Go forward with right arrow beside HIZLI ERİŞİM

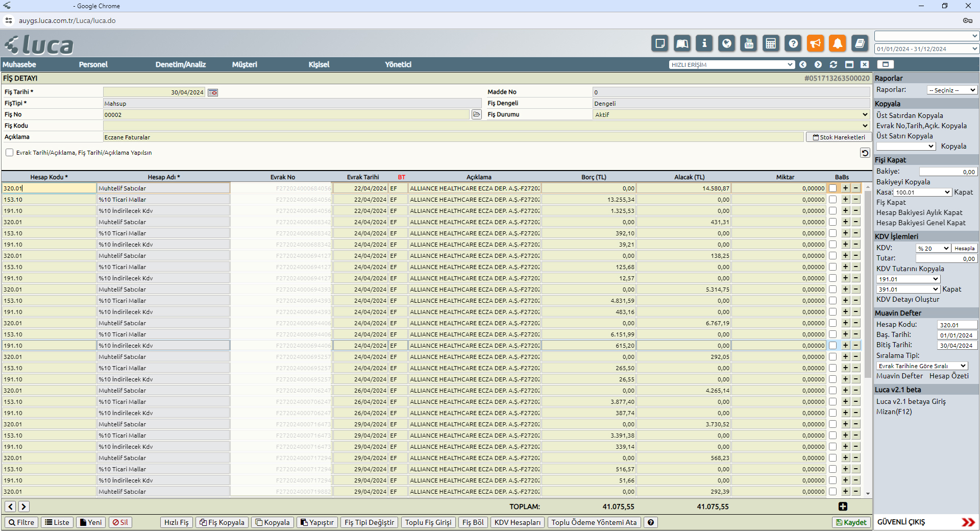(x=818, y=64)
